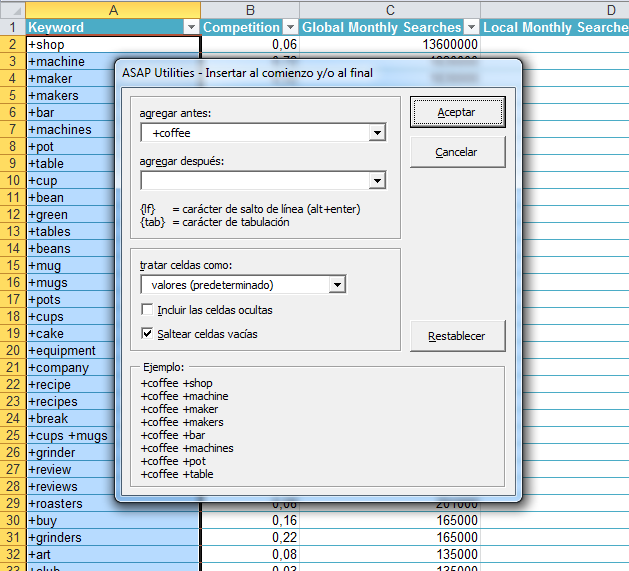The height and width of the screenshot is (571, 629).
Task: Click Competition value 0,16 in row 30
Action: tap(250, 520)
